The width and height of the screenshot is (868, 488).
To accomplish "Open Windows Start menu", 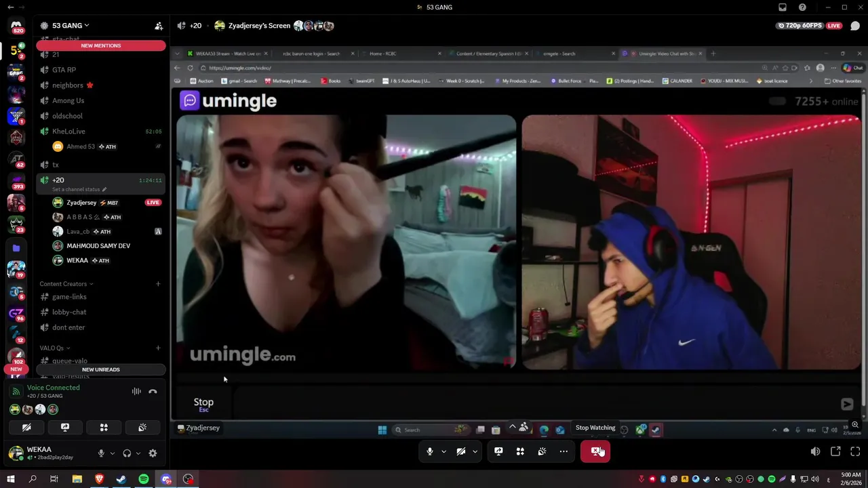I will pyautogui.click(x=11, y=479).
